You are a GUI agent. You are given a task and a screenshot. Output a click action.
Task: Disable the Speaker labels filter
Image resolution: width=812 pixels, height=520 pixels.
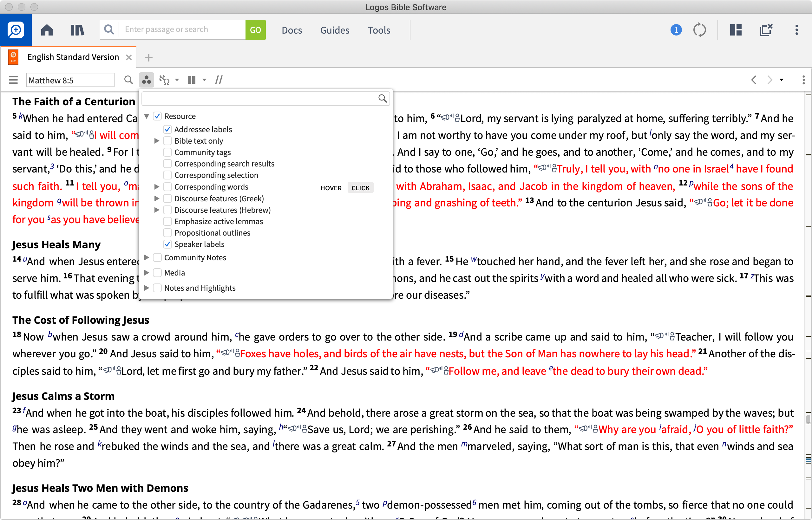click(167, 244)
